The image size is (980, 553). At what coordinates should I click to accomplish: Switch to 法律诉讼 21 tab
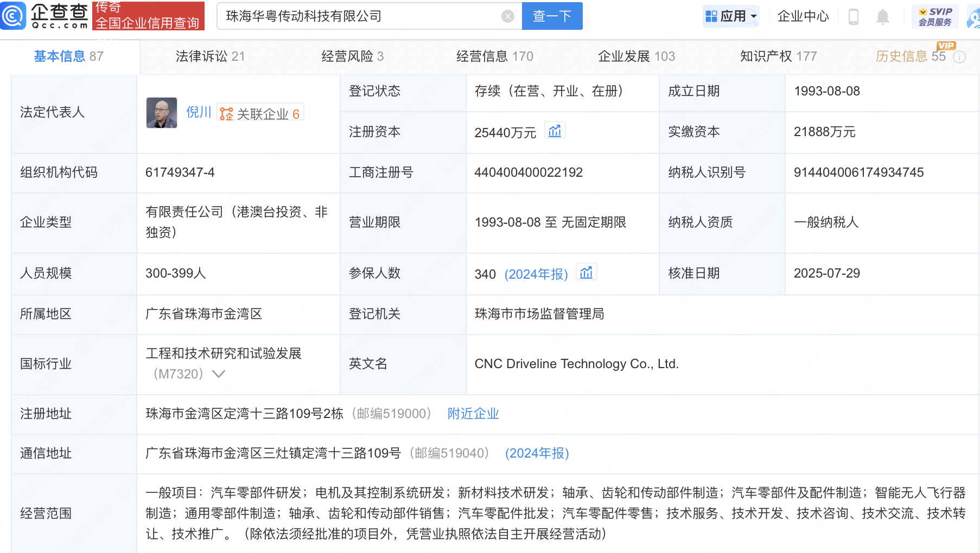pos(210,56)
